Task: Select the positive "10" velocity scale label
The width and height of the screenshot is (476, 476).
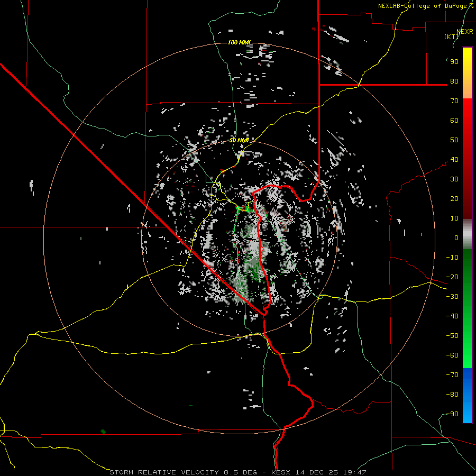Action: [454, 218]
